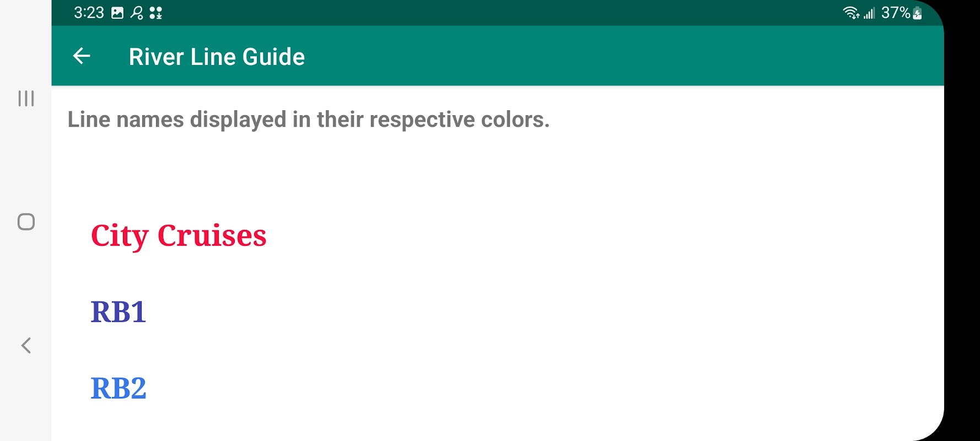Tap the line names description text
Viewport: 980px width, 441px height.
click(308, 120)
